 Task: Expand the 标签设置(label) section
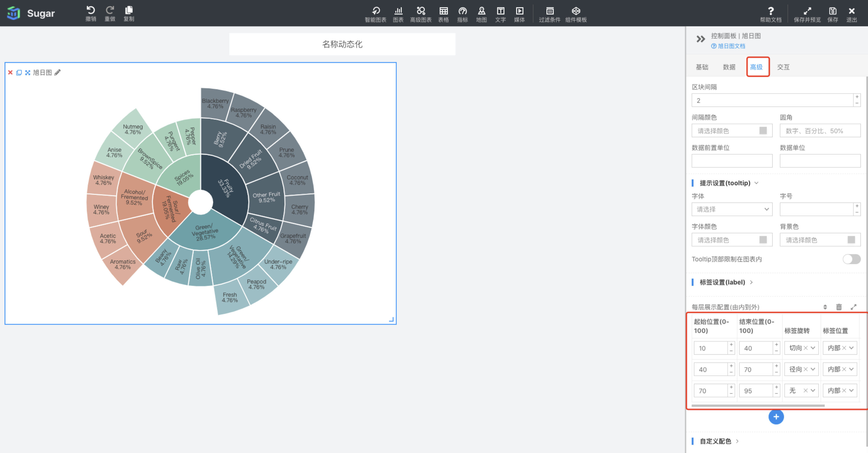[722, 282]
